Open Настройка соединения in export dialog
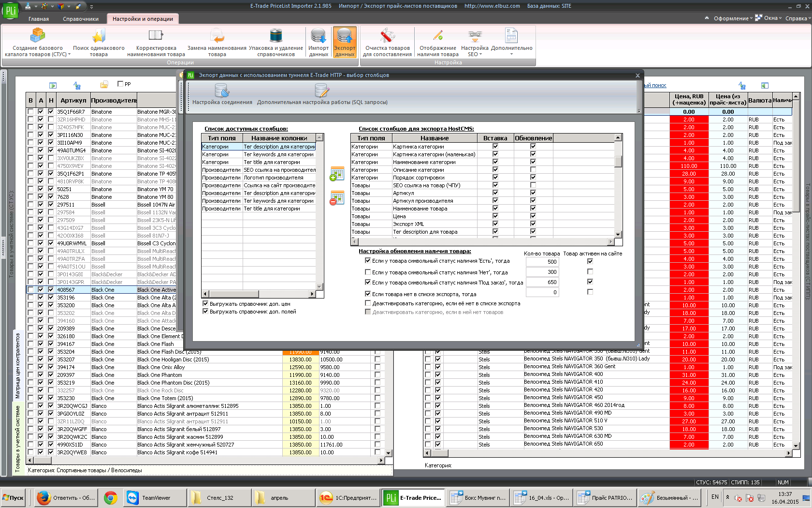 [222, 94]
